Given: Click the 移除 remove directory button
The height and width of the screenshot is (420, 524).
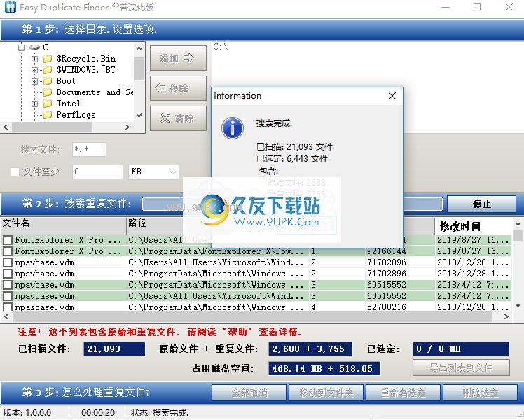Looking at the screenshot, I should coord(178,88).
